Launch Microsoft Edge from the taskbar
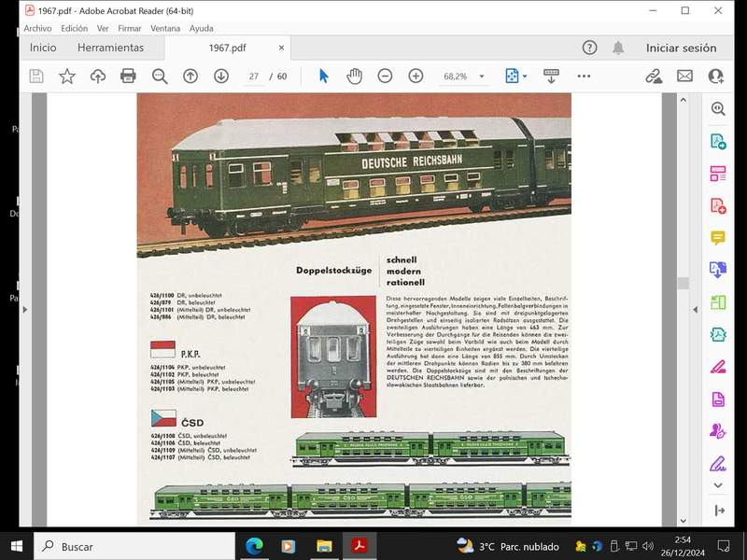 click(x=254, y=546)
